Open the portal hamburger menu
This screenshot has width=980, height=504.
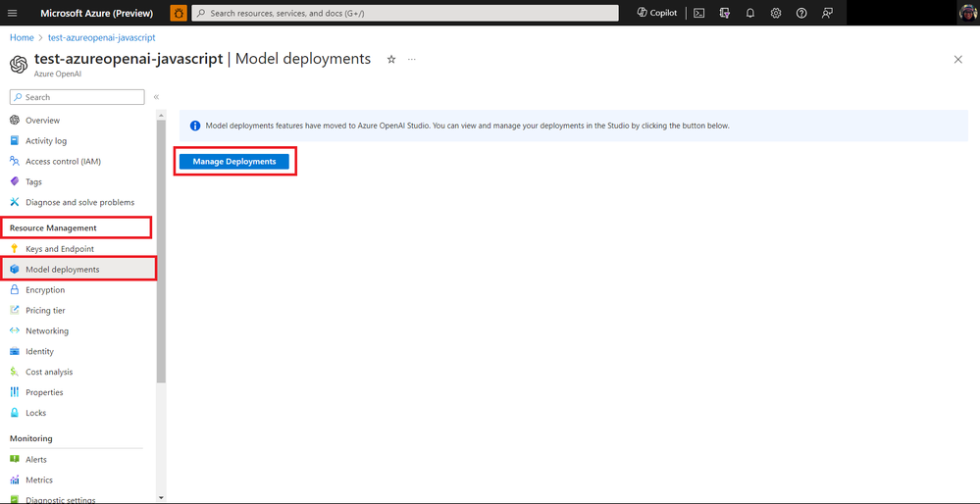coord(13,13)
